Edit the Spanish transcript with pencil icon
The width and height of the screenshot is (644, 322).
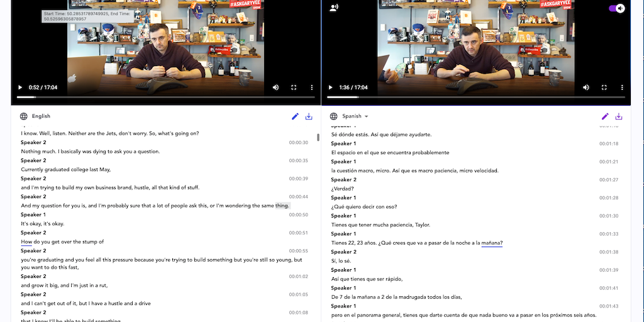tap(605, 116)
